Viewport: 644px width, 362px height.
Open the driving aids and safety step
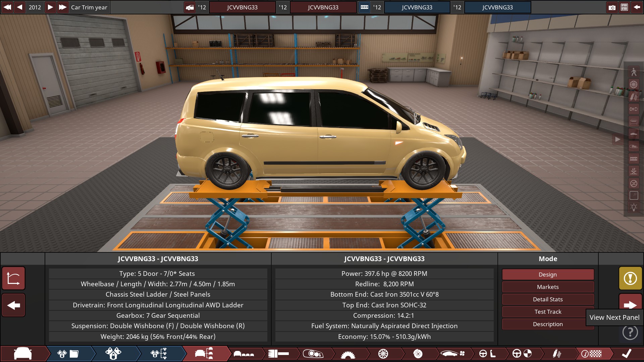(x=522, y=354)
